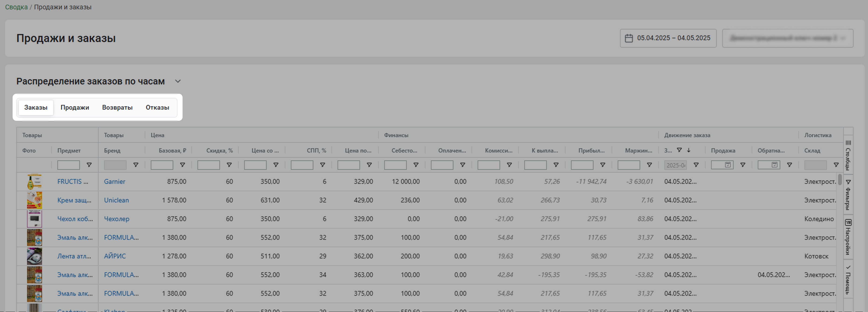868x312 pixels.
Task: Open Фильтры side panel
Action: click(848, 194)
